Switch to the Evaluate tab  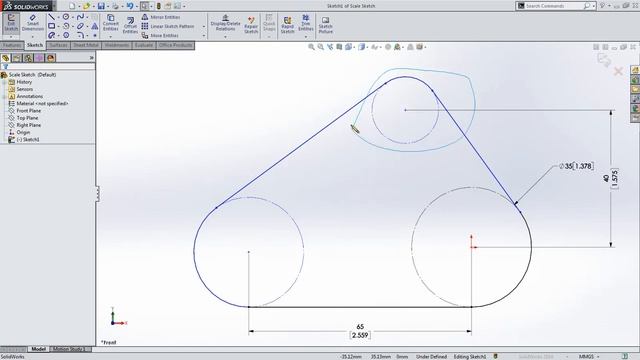(x=144, y=45)
